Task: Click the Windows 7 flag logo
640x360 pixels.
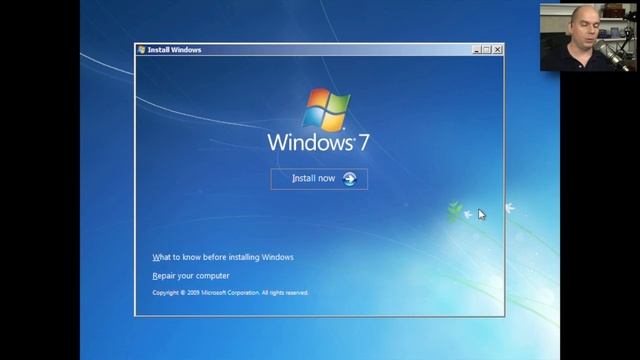Action: [326, 109]
